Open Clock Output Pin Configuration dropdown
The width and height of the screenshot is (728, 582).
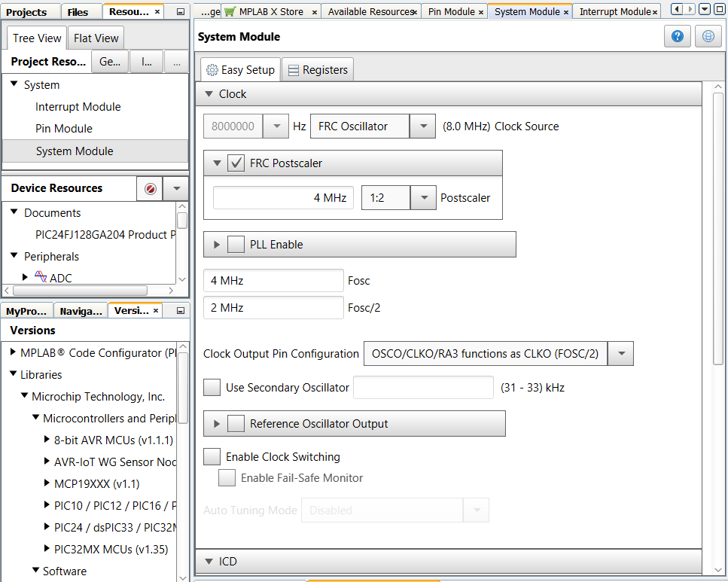click(620, 353)
